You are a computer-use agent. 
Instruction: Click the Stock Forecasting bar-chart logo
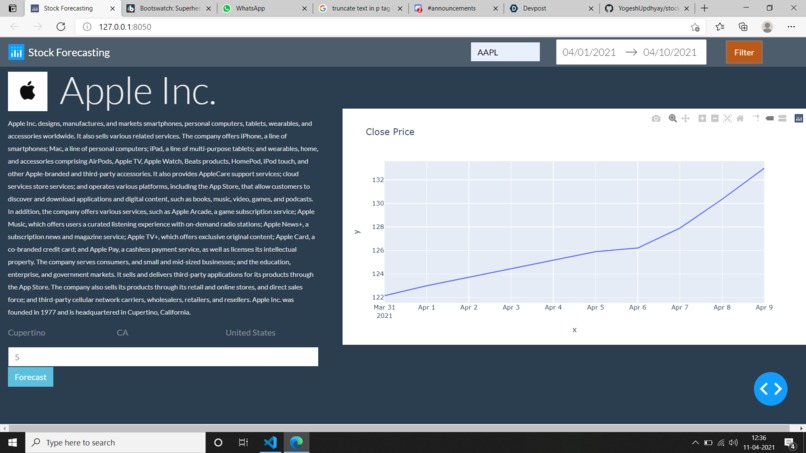point(16,52)
